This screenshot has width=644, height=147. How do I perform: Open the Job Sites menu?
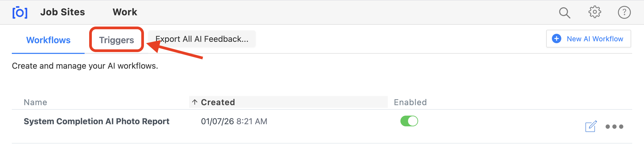pyautogui.click(x=63, y=12)
